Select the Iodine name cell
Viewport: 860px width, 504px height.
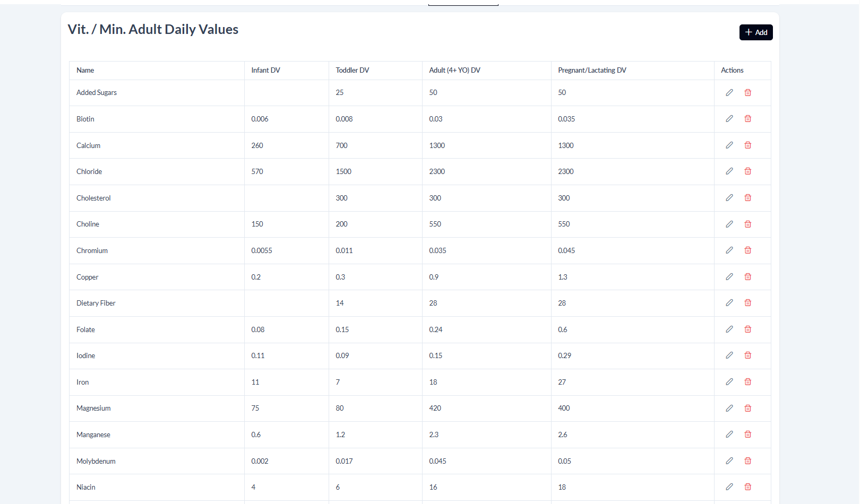coord(157,356)
